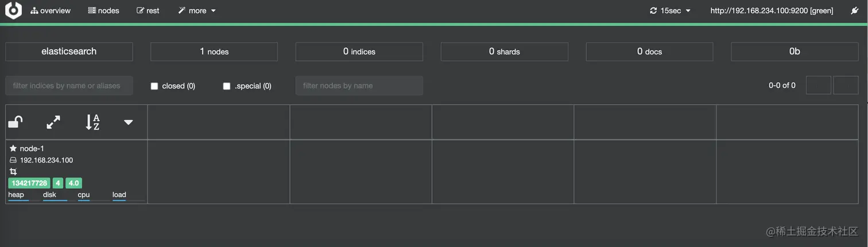Screen dimensions: 868x247
Task: Expand the more dropdown menu
Action: click(x=197, y=10)
